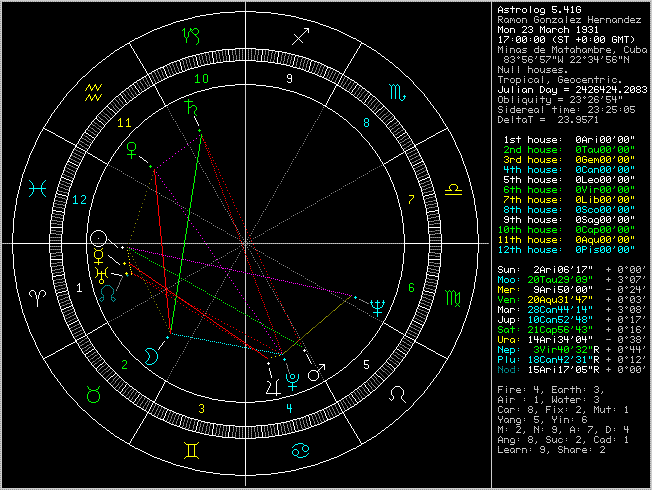Select the North Node symbol
Image resolution: width=652 pixels, height=490 pixels.
click(108, 293)
